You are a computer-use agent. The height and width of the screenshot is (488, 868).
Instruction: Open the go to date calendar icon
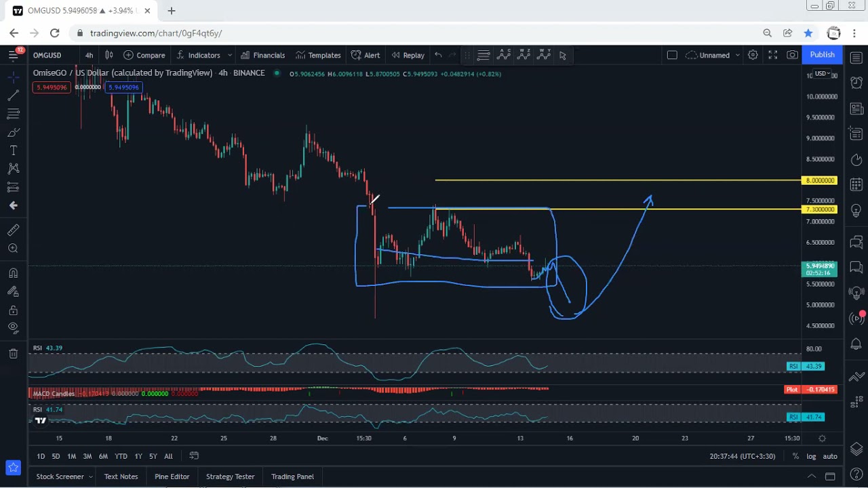pyautogui.click(x=194, y=456)
